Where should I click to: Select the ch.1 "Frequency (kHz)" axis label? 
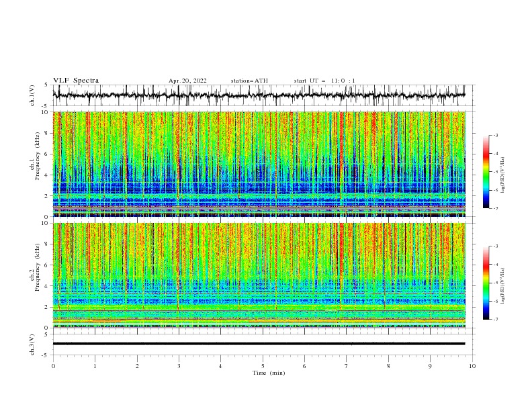[x=38, y=156]
